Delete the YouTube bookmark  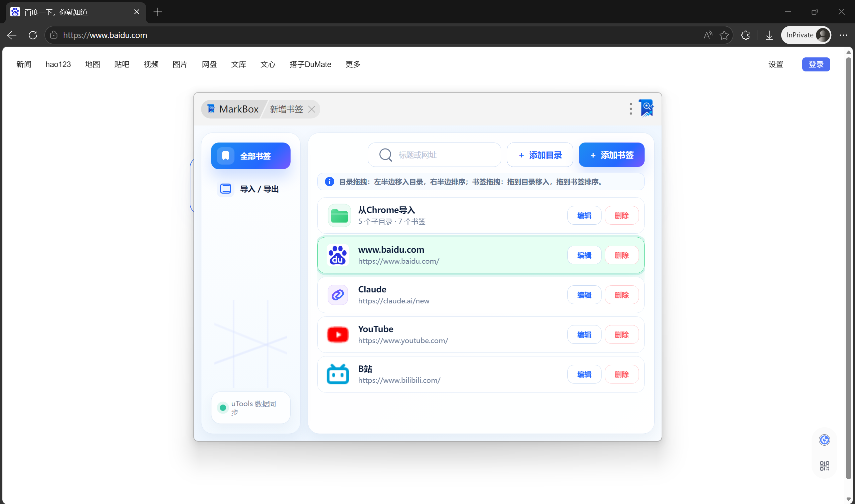622,334
